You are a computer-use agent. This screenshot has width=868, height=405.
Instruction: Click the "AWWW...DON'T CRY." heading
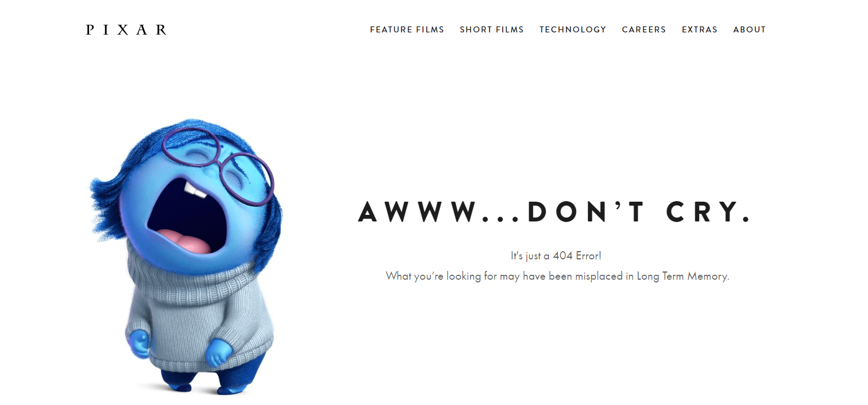click(x=554, y=212)
